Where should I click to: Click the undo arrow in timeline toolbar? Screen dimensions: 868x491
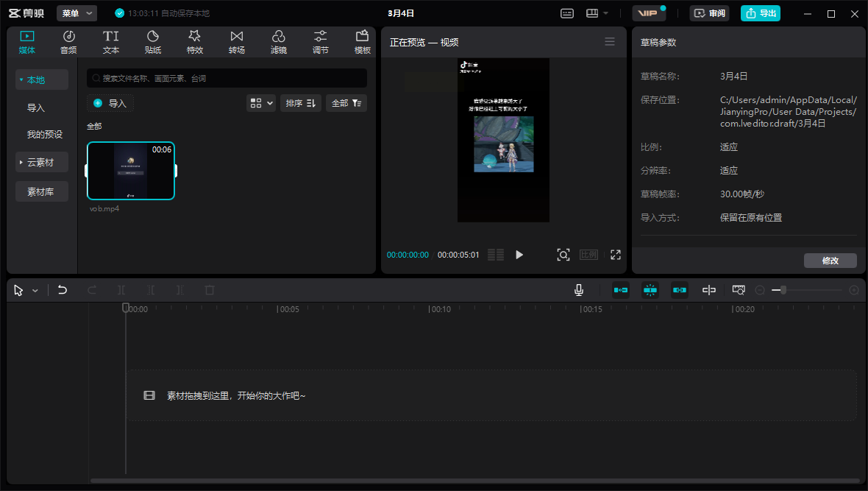63,290
